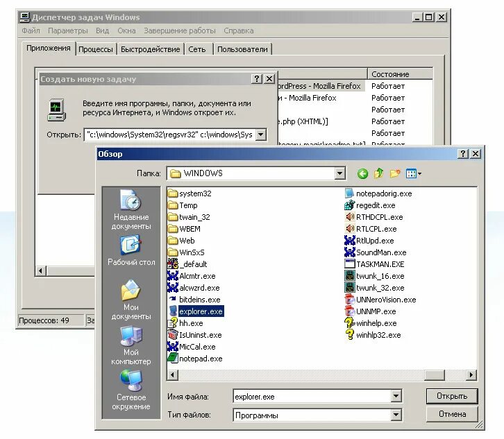Click the file list left scroll arrow
The image size is (504, 439).
click(173, 375)
